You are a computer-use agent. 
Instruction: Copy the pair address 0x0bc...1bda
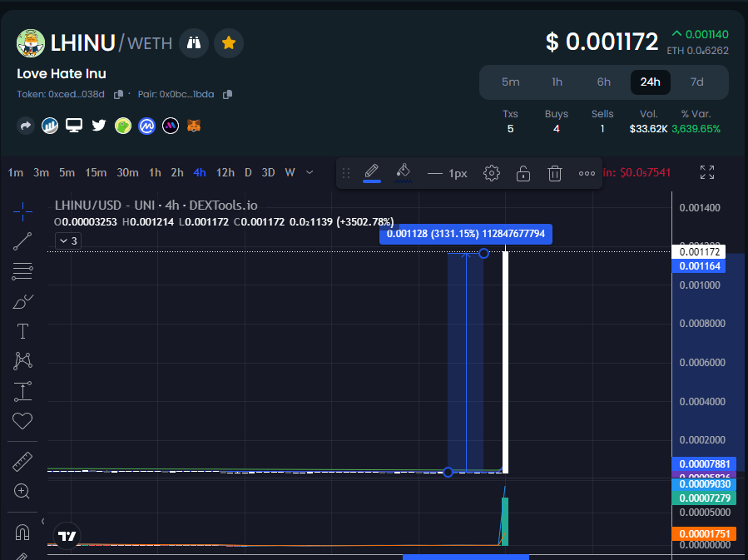point(227,95)
